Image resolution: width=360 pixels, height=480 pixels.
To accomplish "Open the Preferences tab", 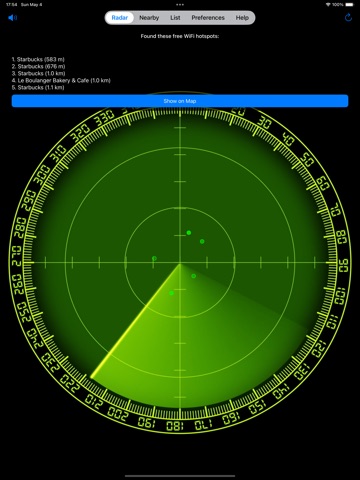I will [x=208, y=18].
